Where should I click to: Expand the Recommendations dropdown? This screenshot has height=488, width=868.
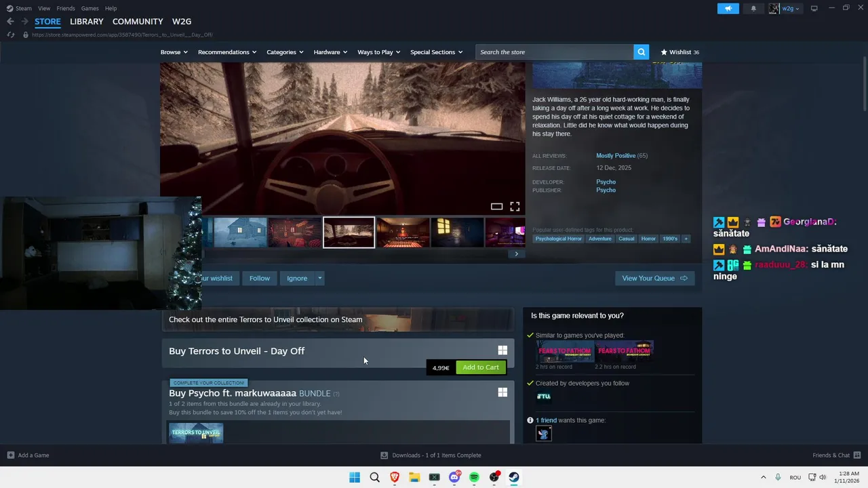coord(227,52)
